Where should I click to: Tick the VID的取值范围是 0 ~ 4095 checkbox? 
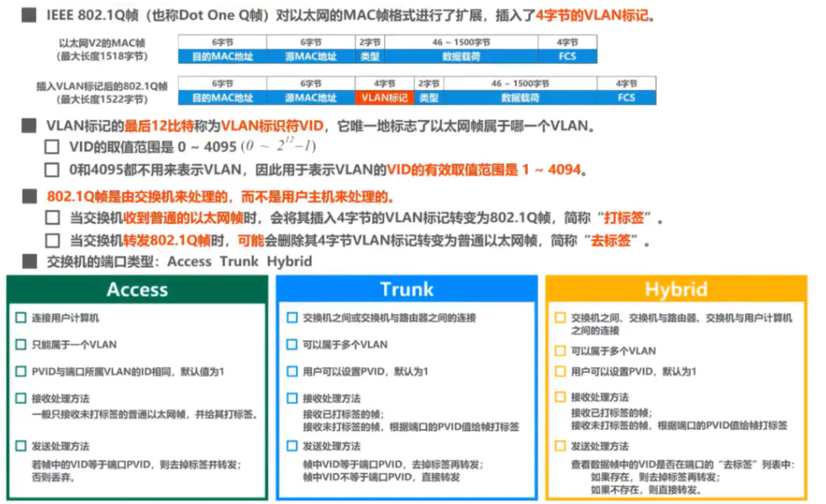tap(51, 148)
